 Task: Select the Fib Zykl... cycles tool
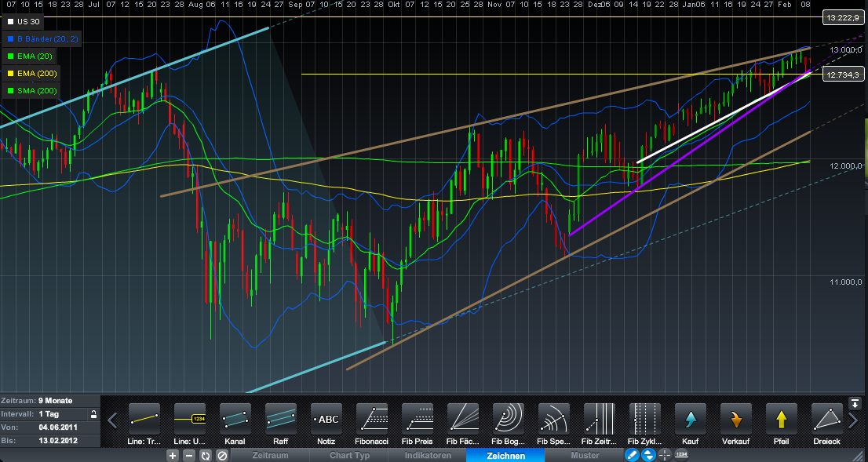645,419
